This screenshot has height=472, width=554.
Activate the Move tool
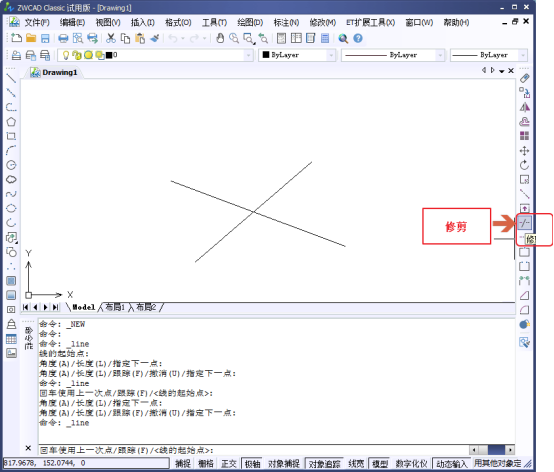[x=525, y=151]
